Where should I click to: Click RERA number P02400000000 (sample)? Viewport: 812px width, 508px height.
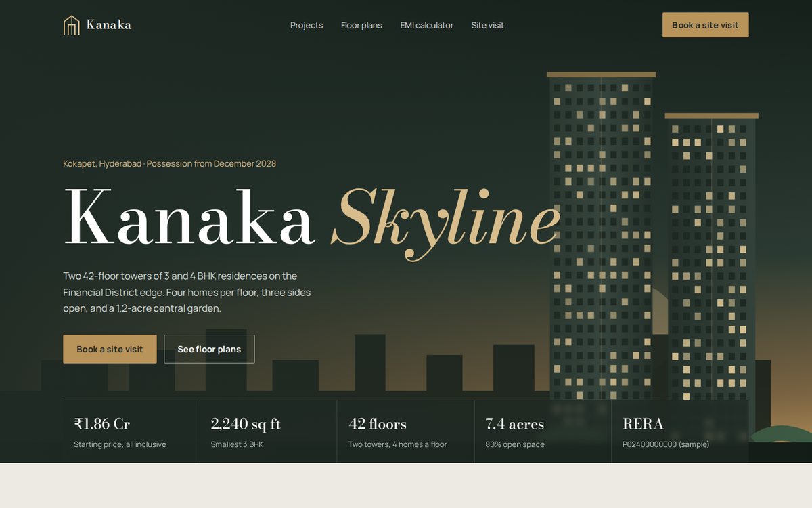pyautogui.click(x=666, y=444)
